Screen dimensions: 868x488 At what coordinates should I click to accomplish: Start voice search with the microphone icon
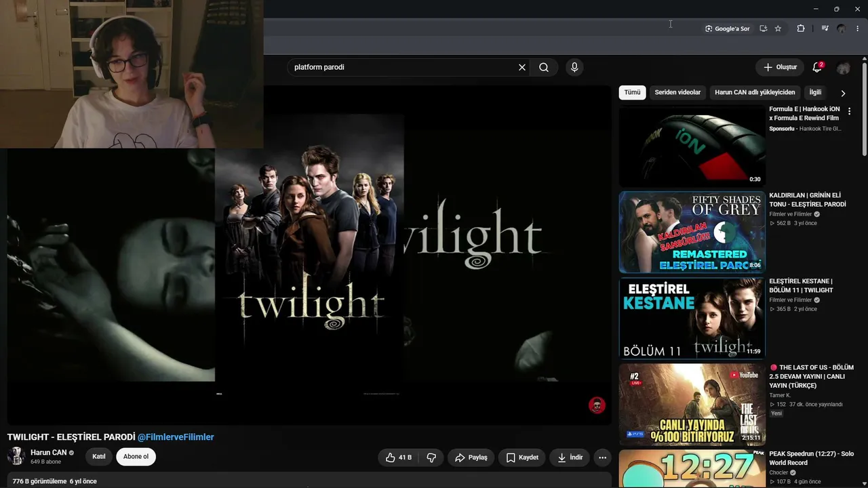[x=574, y=67]
